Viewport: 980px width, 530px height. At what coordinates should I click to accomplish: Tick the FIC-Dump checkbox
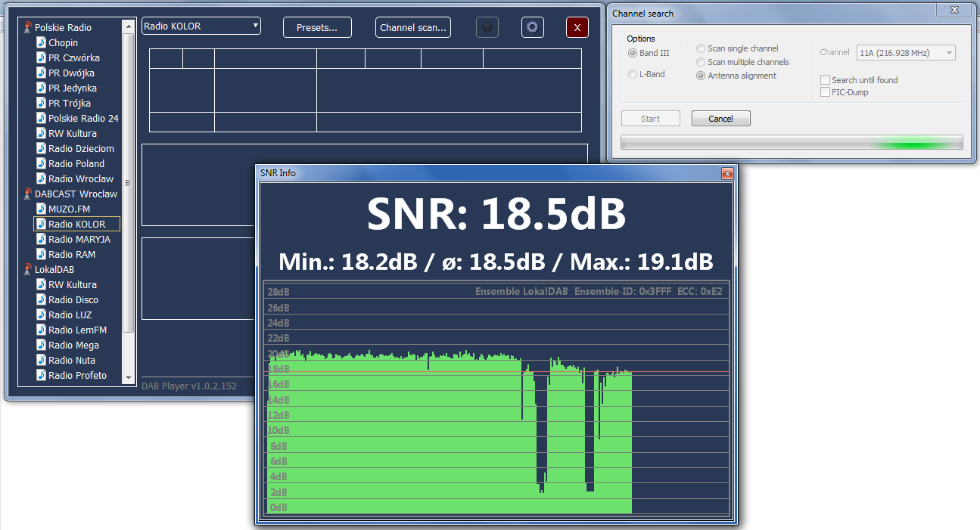pyautogui.click(x=826, y=92)
